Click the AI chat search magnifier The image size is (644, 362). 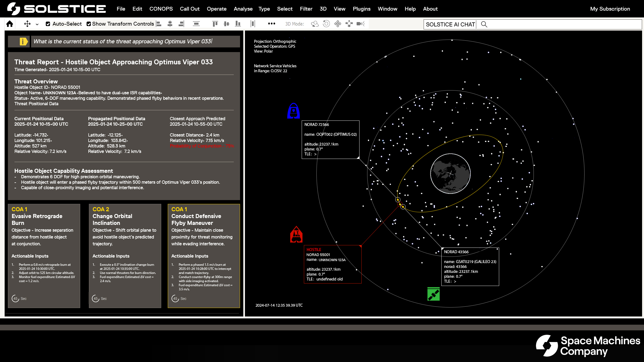(x=484, y=24)
